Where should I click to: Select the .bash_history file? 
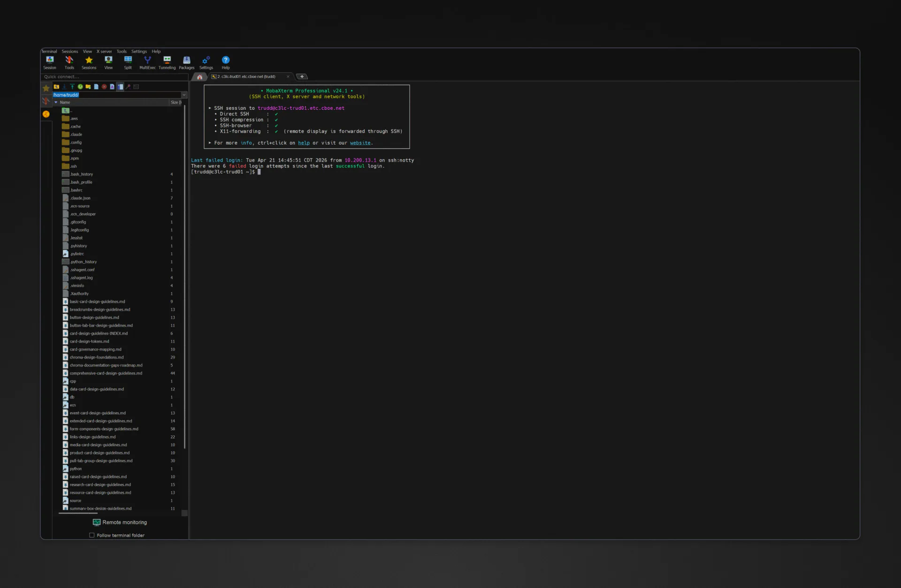pyautogui.click(x=77, y=175)
